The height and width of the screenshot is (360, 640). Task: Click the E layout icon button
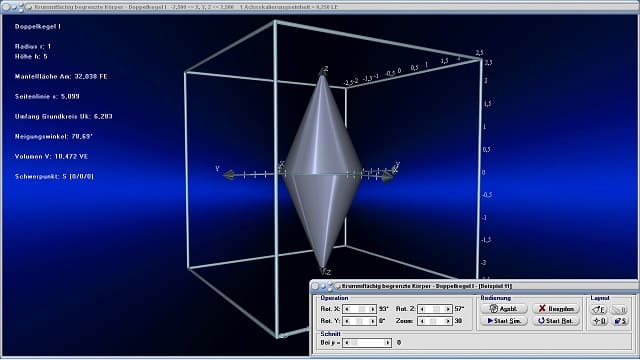tap(599, 310)
